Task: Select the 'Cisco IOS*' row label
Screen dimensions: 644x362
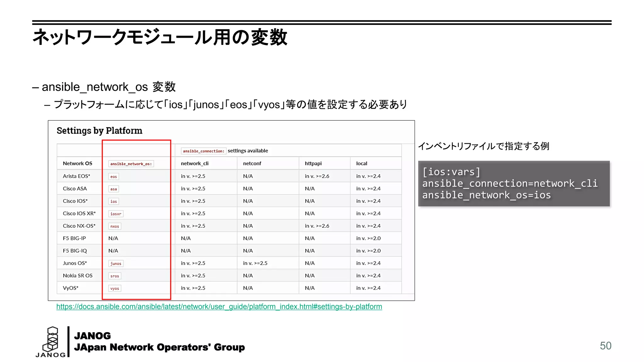Action: pyautogui.click(x=75, y=201)
